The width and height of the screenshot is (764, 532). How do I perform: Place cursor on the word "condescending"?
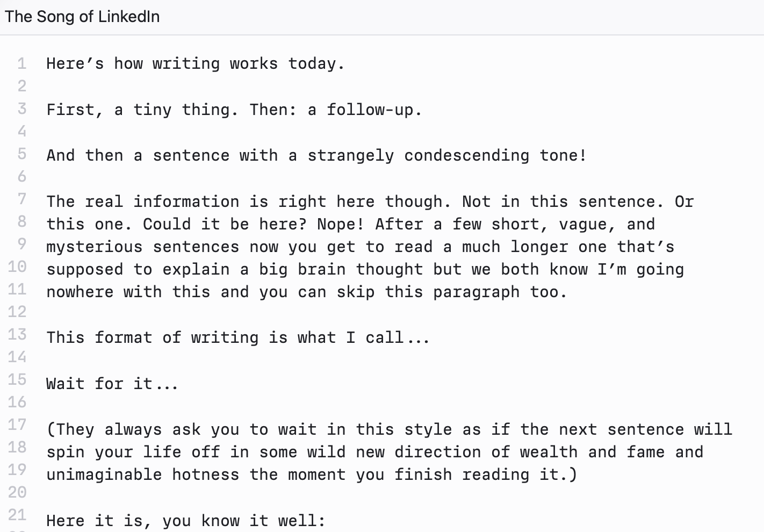tap(466, 156)
